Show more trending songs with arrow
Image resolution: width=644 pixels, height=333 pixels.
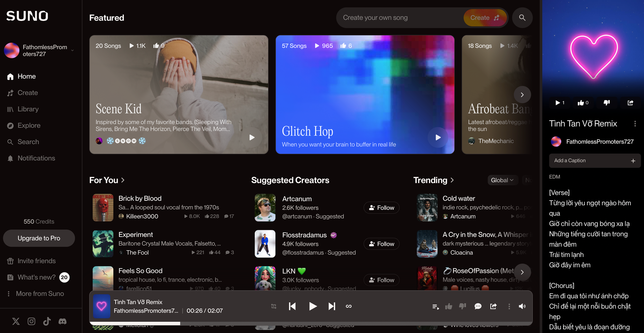[x=522, y=272]
